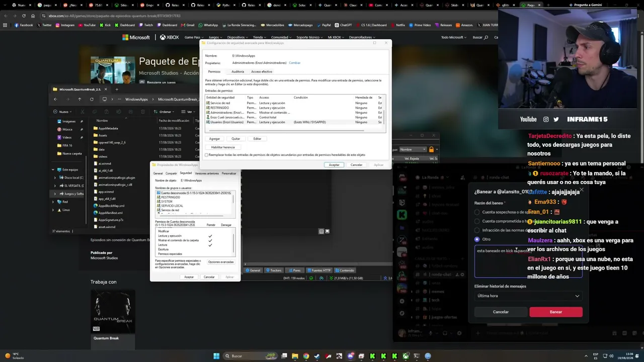Open the Trackers tab in torrent client
This screenshot has width=644, height=362.
(274, 270)
